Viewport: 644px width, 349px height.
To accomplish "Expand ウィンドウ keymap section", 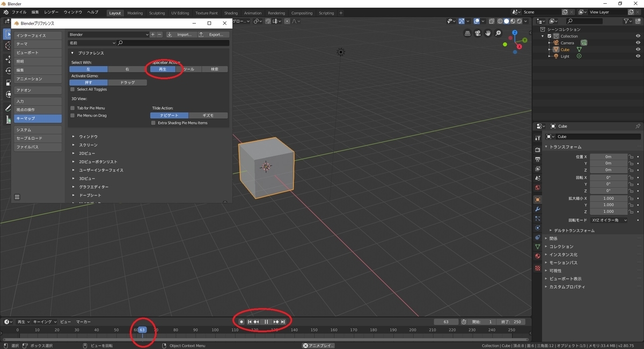I will click(74, 136).
